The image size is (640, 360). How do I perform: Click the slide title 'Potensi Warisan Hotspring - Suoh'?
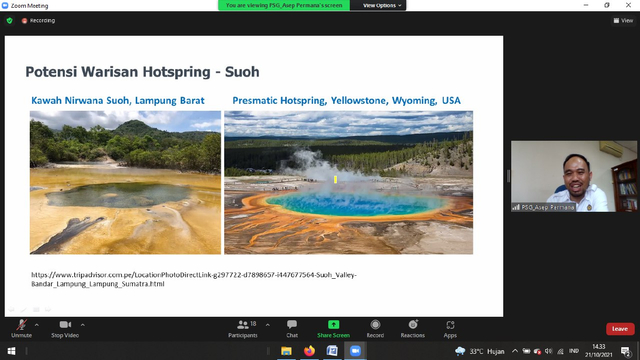pyautogui.click(x=142, y=72)
